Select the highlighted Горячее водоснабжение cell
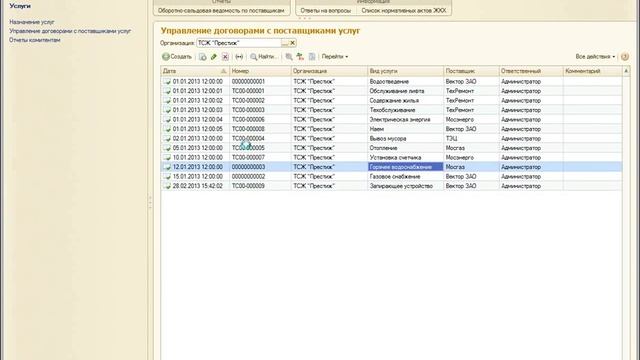The image size is (640, 360). pyautogui.click(x=405, y=167)
